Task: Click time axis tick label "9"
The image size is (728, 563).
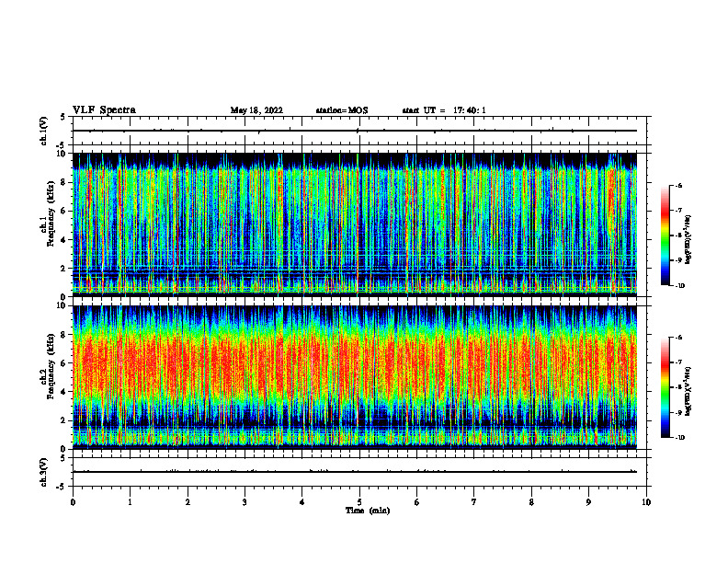Action: point(588,502)
